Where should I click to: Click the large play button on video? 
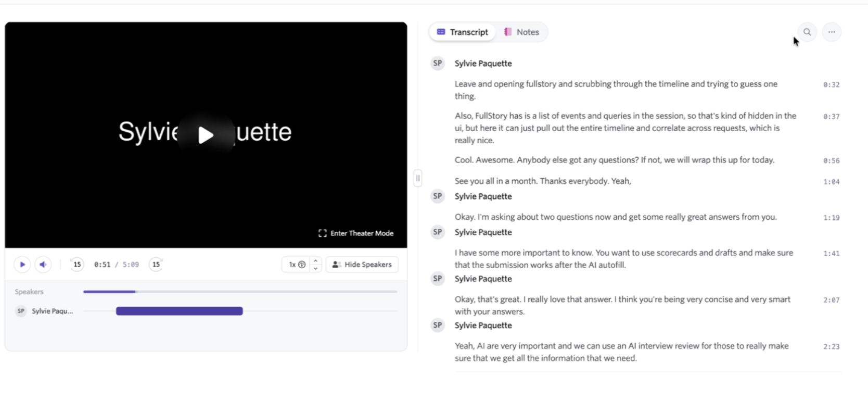click(206, 135)
